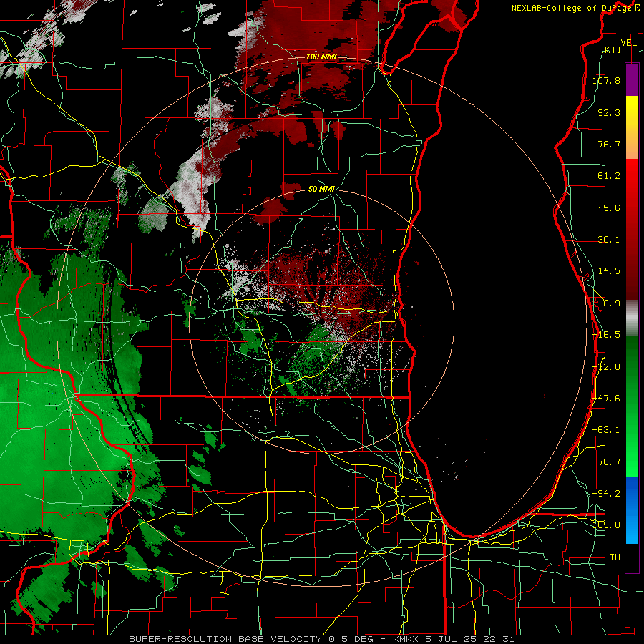The image size is (644, 644).
Task: Click the 14.5 legend value
Action: point(609,271)
